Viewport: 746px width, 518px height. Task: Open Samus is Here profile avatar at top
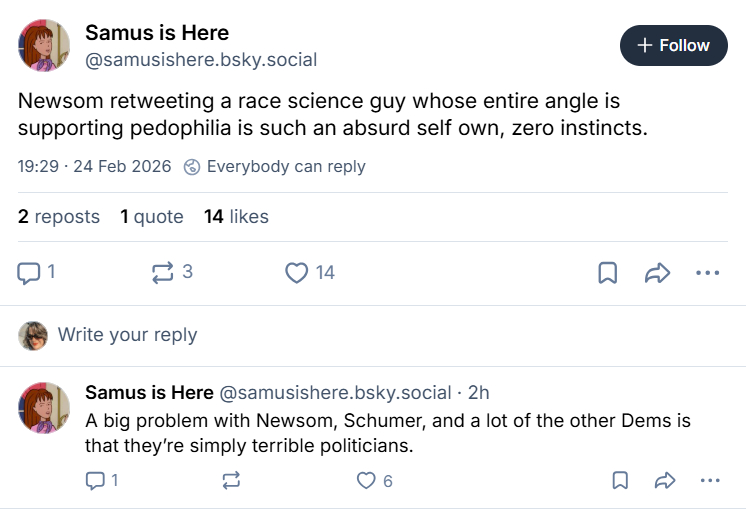point(44,46)
